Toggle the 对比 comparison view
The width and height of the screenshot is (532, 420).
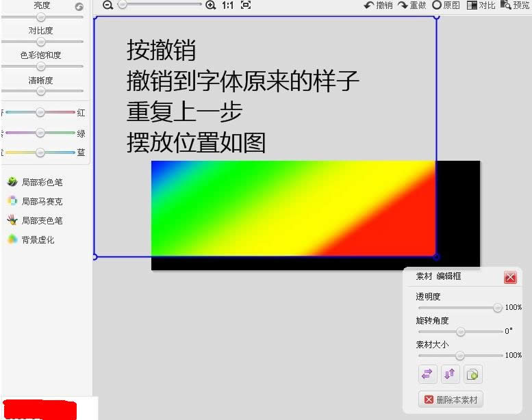pyautogui.click(x=481, y=5)
